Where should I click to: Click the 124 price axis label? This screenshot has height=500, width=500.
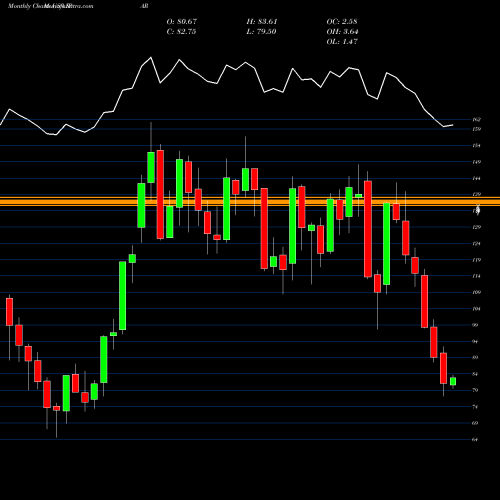[x=476, y=244]
